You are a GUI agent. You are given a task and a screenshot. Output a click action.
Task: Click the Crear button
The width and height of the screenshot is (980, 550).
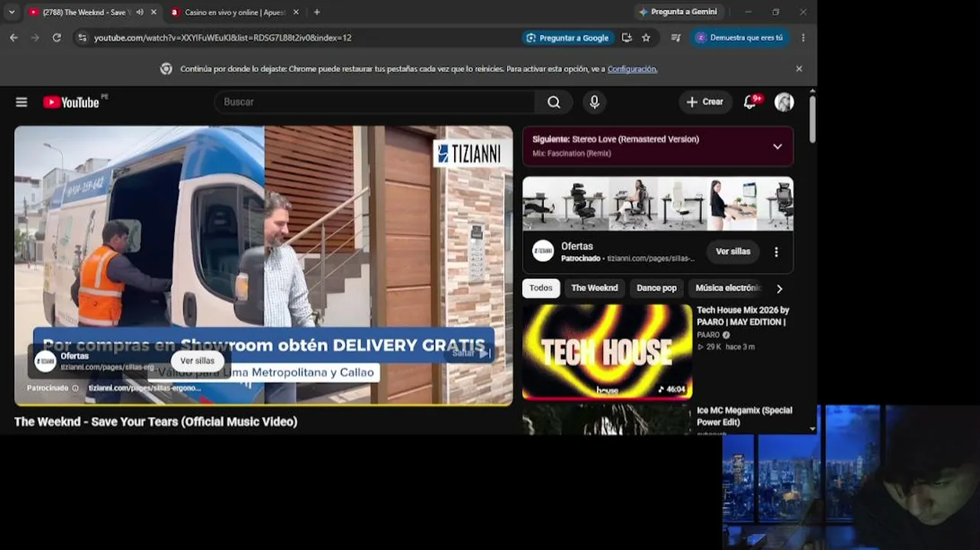coord(704,102)
